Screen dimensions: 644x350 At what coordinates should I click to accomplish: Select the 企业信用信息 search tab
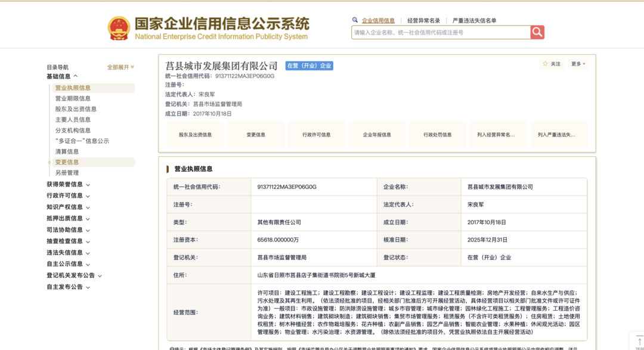378,20
